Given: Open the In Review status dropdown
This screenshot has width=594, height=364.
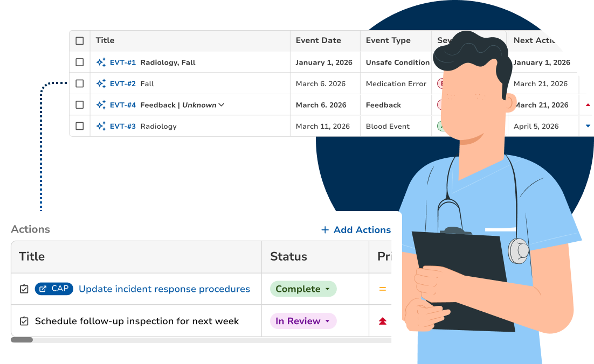Looking at the screenshot, I should click(303, 321).
